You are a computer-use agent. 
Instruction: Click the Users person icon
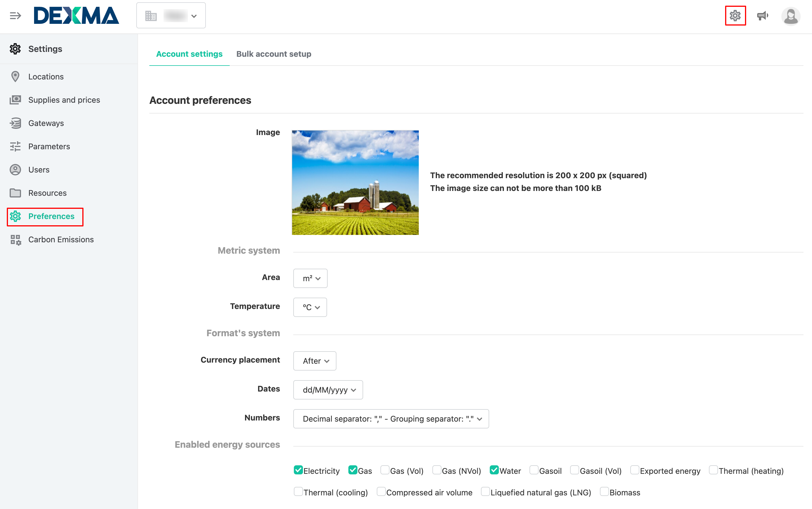pyautogui.click(x=15, y=170)
